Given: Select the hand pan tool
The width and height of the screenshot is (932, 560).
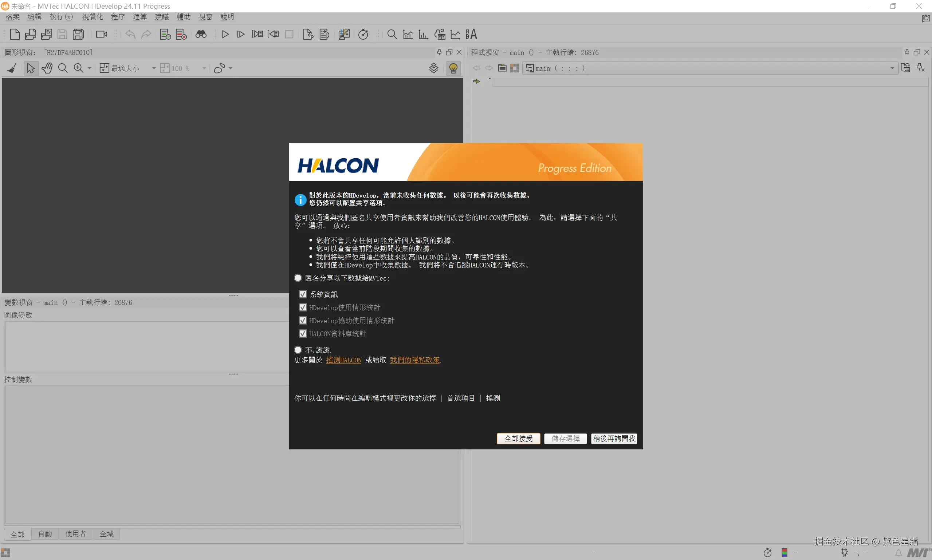Looking at the screenshot, I should tap(47, 68).
